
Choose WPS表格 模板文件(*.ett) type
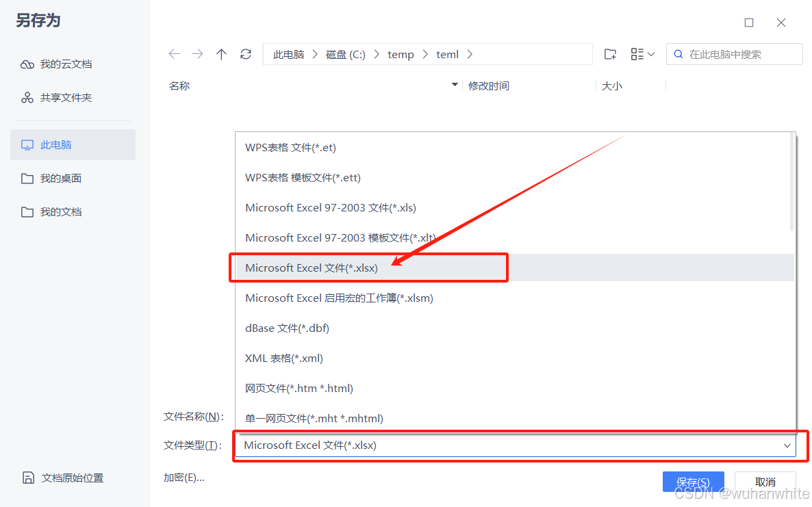click(515, 177)
